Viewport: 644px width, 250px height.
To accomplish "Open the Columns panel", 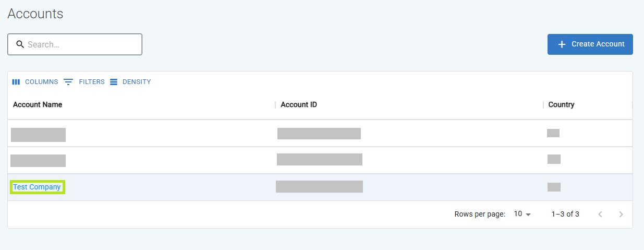I will [35, 82].
